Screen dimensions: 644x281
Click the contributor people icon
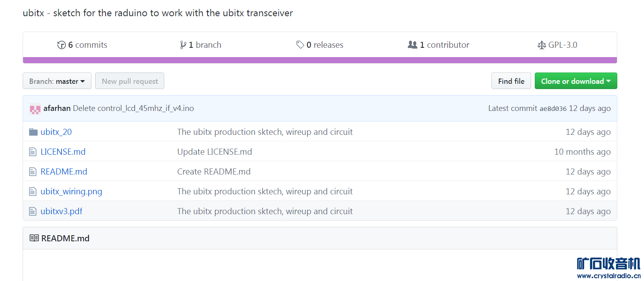[413, 45]
